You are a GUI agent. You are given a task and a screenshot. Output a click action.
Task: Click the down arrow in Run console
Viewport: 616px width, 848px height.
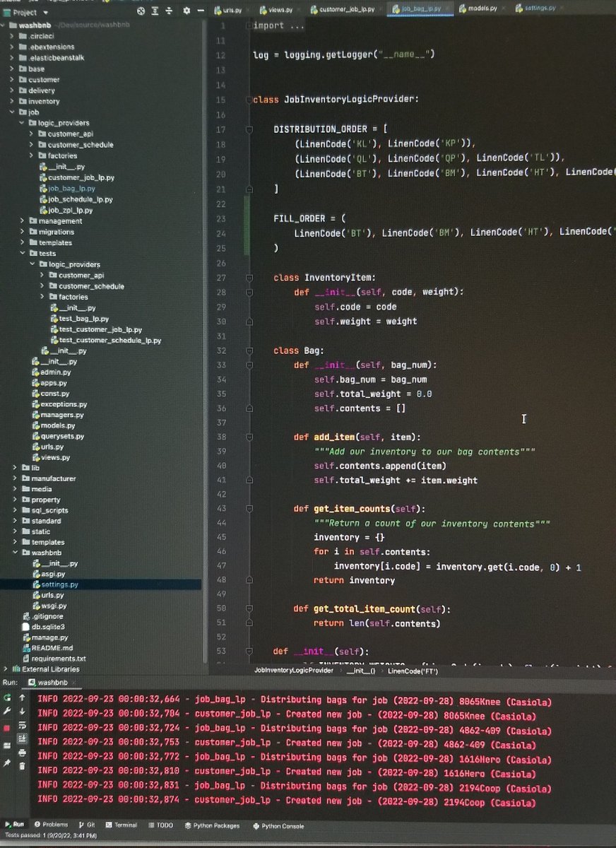tap(23, 712)
